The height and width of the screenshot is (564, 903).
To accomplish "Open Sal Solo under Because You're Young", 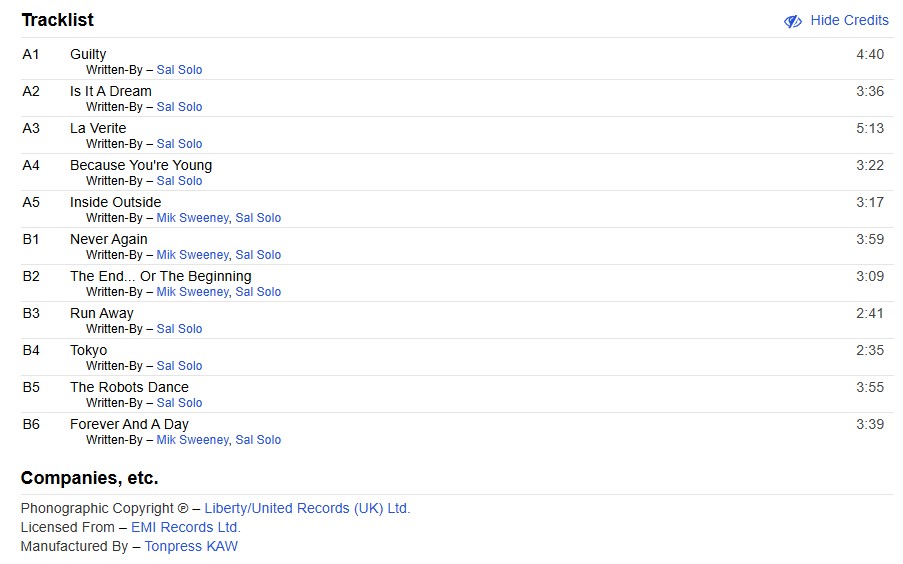I will tap(179, 181).
